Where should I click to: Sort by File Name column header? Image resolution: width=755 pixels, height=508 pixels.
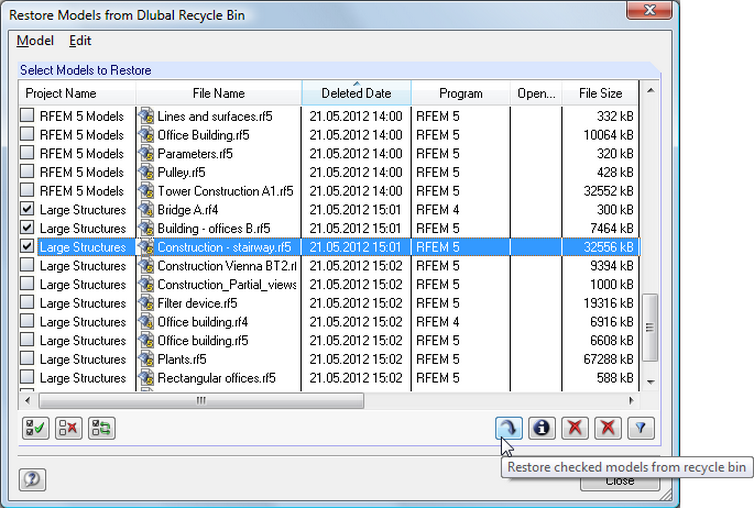(219, 93)
